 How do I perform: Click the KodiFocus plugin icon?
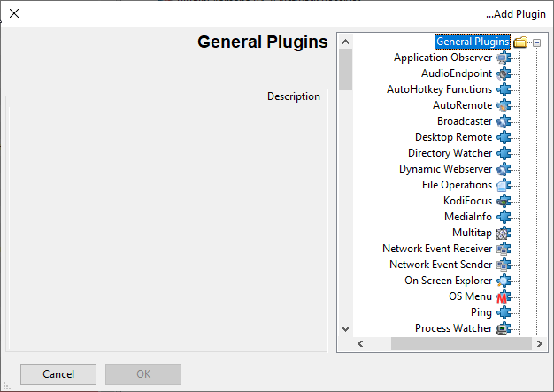tap(504, 201)
